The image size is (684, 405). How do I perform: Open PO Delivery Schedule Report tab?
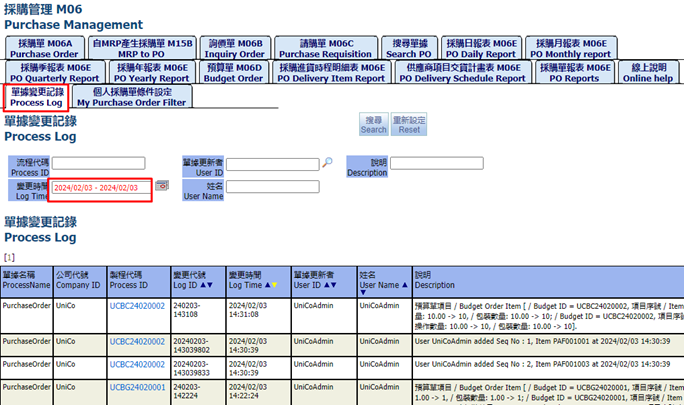tap(463, 72)
